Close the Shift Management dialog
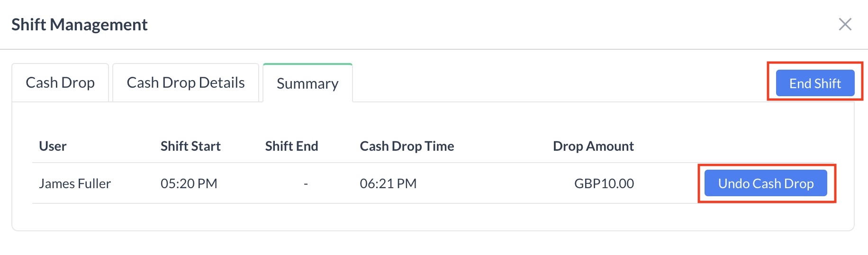868x255 pixels. pyautogui.click(x=845, y=24)
